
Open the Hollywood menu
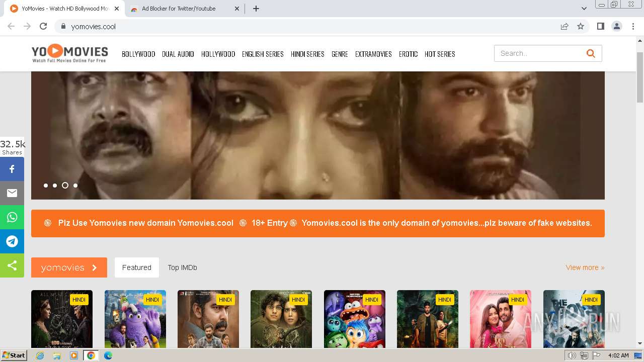click(x=218, y=54)
